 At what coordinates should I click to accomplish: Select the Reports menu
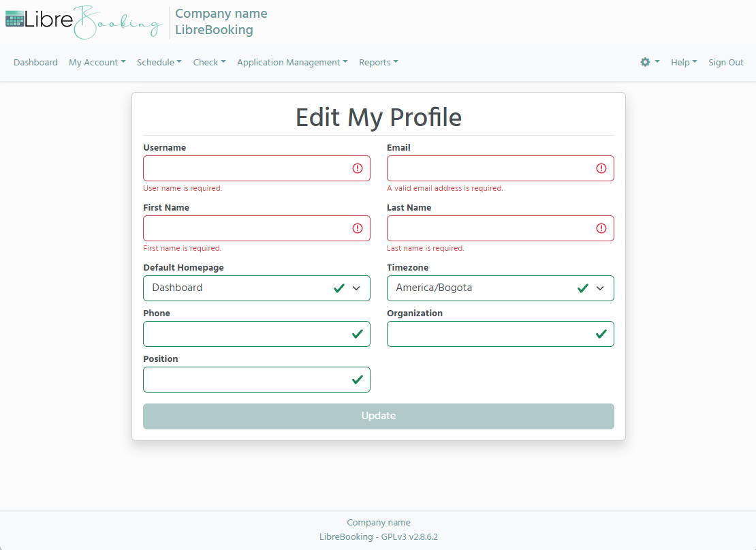tap(378, 62)
